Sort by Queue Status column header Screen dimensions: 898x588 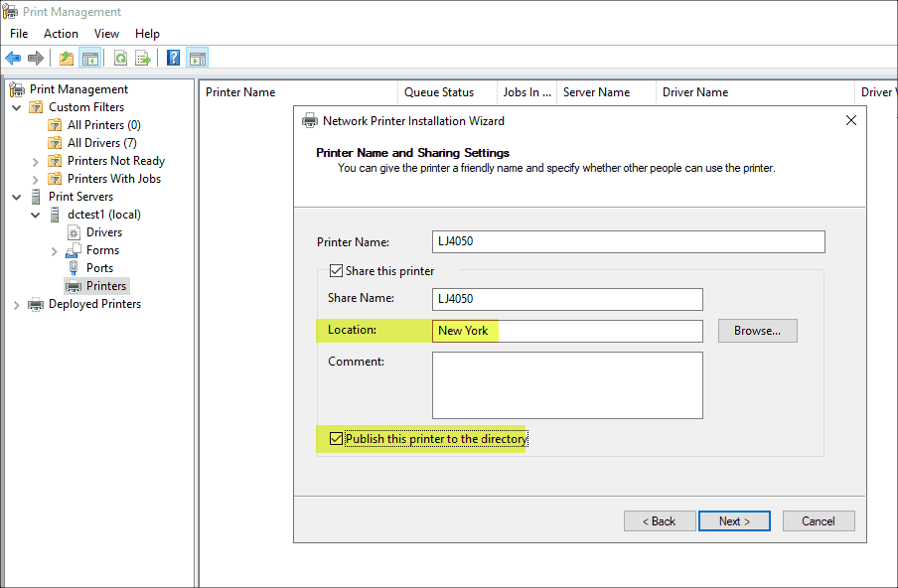[447, 92]
